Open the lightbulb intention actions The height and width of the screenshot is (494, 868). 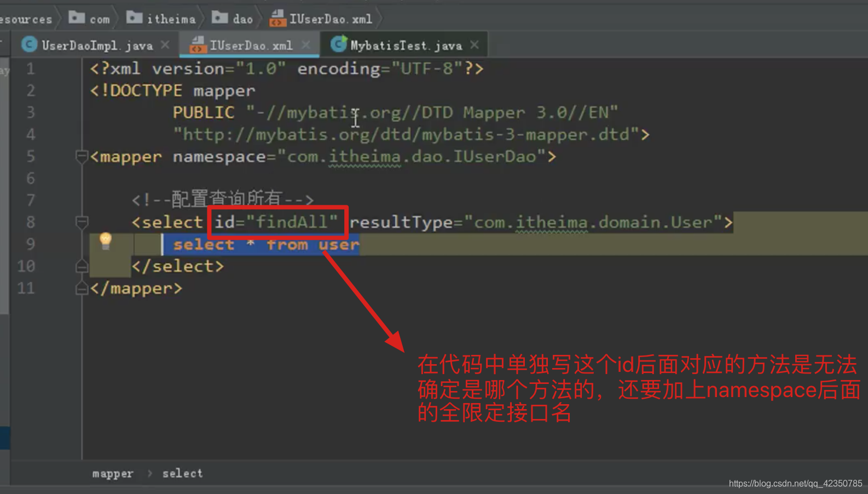click(x=105, y=241)
